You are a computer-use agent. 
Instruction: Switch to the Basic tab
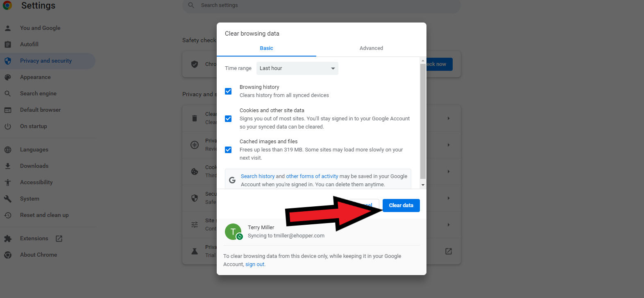[x=266, y=48]
